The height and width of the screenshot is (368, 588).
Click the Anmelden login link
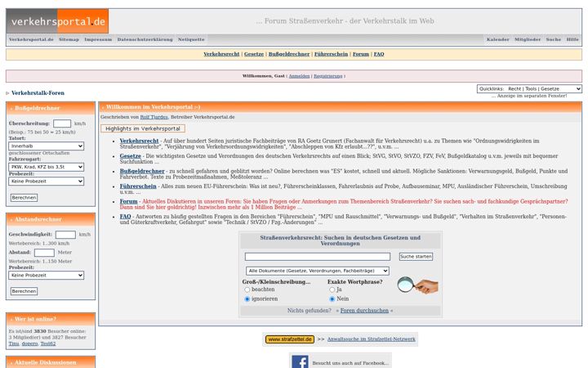[299, 76]
